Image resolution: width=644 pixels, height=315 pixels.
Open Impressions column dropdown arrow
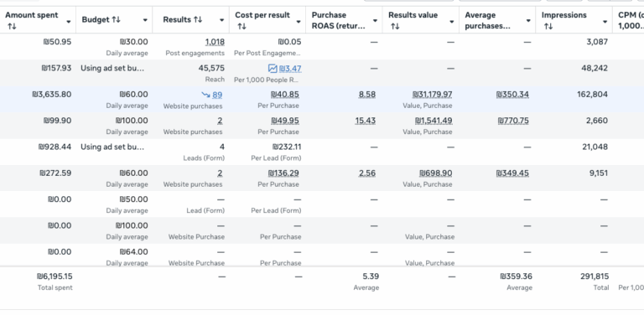pyautogui.click(x=605, y=21)
